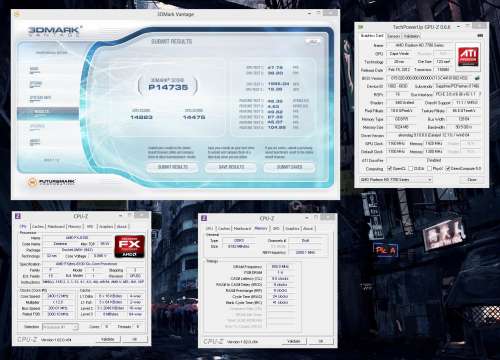The height and width of the screenshot is (360, 500).
Task: Click the GPU score value 14823
Action: tap(141, 117)
